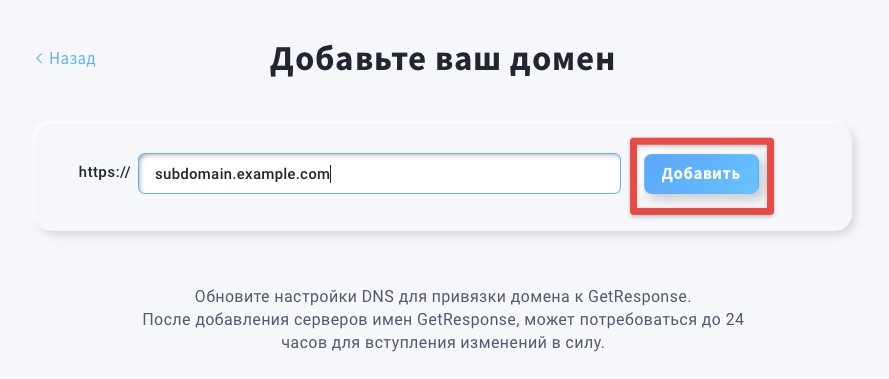The width and height of the screenshot is (889, 379).
Task: Click the Добавить button
Action: [x=701, y=174]
